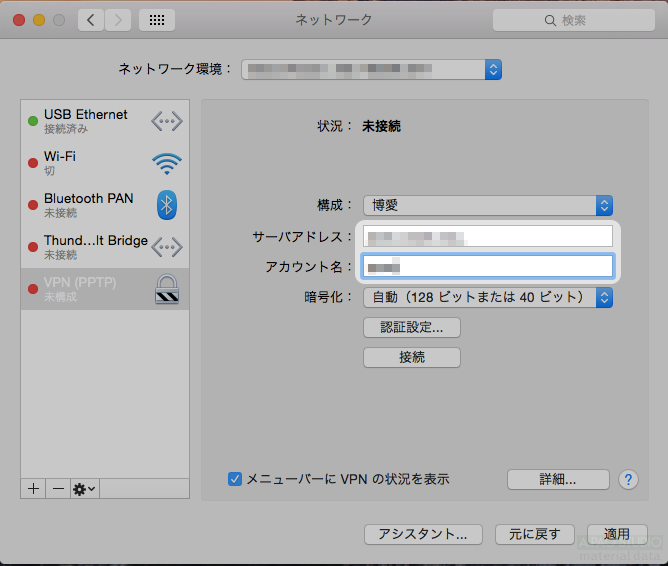Click the 認証設定... button
This screenshot has width=668, height=566.
(411, 327)
